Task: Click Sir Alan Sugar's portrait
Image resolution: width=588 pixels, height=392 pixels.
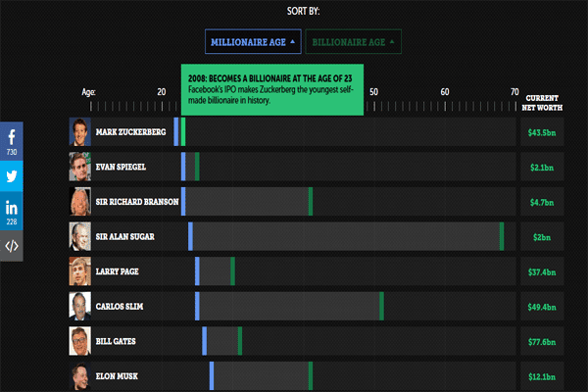Action: coord(79,236)
